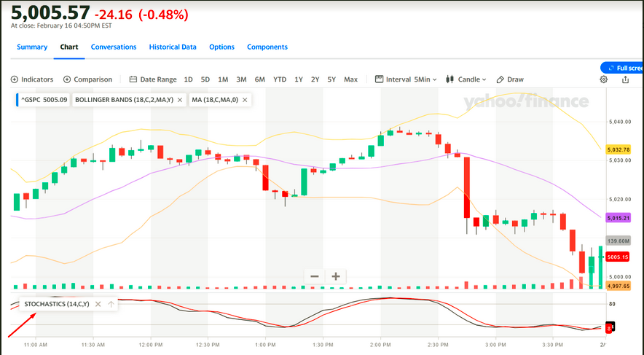
Task: Click the 5,015.21 moving average price tag
Action: pyautogui.click(x=619, y=218)
